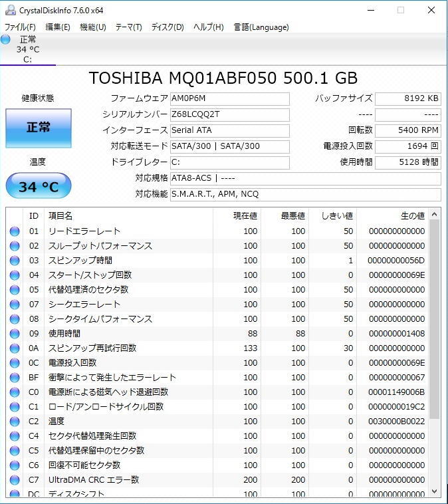Click the 現在値 column header
This screenshot has width=448, height=504.
coord(237,216)
